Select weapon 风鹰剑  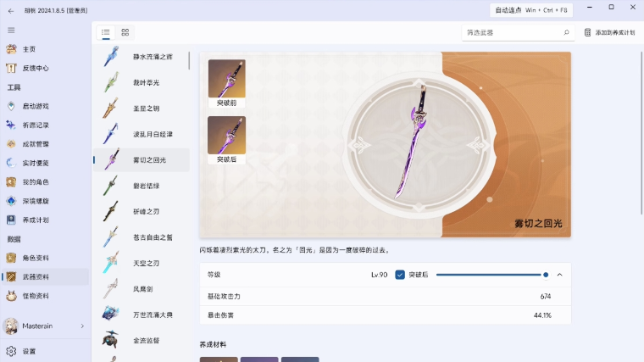pyautogui.click(x=142, y=289)
